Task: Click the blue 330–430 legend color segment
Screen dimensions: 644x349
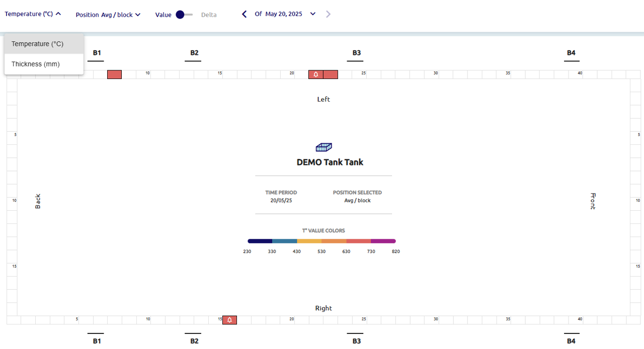Action: click(284, 241)
